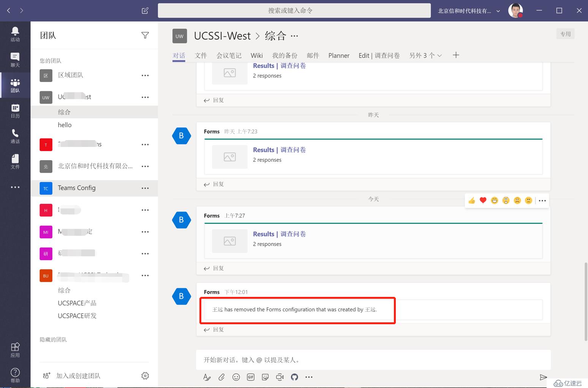This screenshot has width=588, height=388.
Task: React with thumbs up emoji
Action: click(472, 200)
